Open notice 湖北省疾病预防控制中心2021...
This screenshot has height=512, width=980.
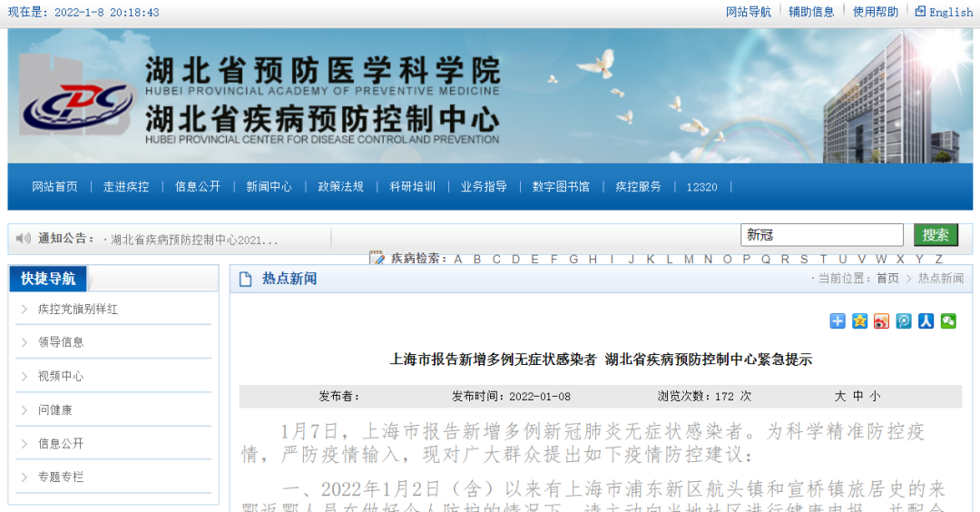[x=194, y=240]
